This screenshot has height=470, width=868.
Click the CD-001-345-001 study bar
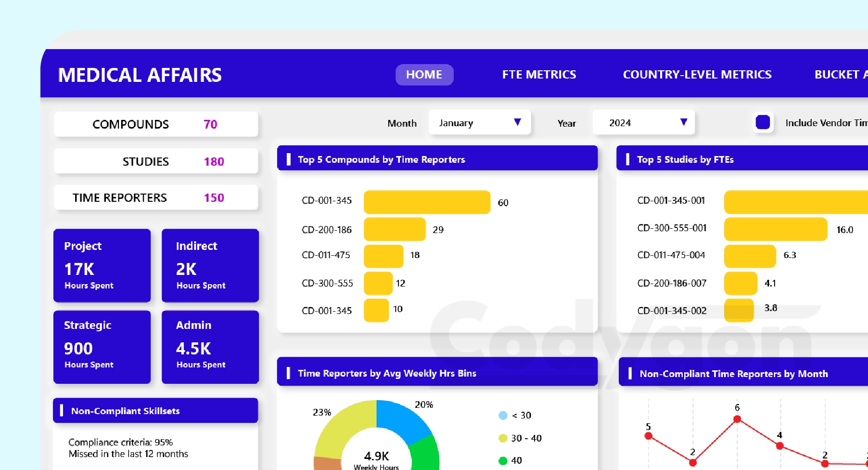click(x=796, y=202)
